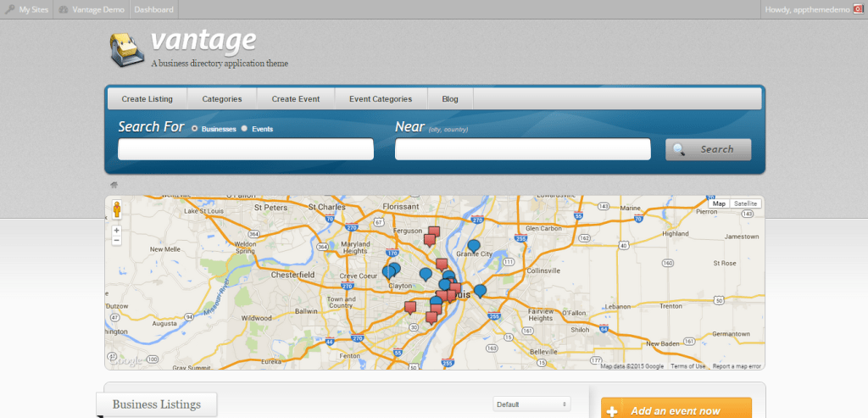Open Dashboard in the admin bar

[154, 9]
